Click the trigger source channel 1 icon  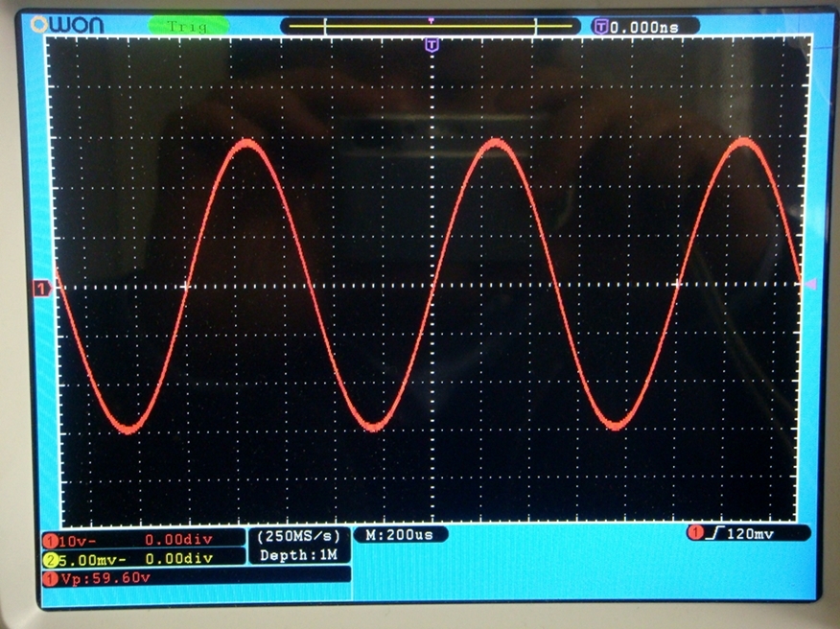(x=695, y=533)
